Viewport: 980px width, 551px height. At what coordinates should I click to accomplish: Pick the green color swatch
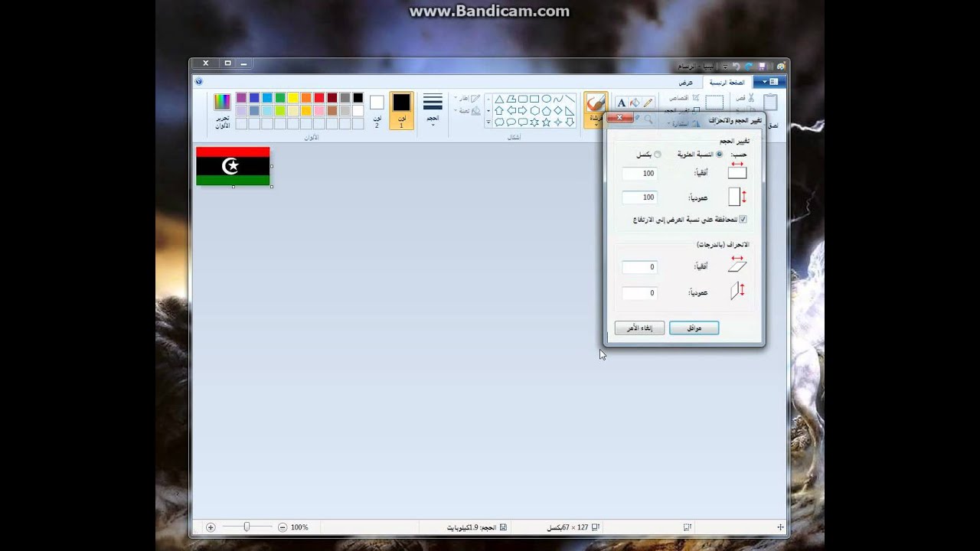(x=280, y=98)
